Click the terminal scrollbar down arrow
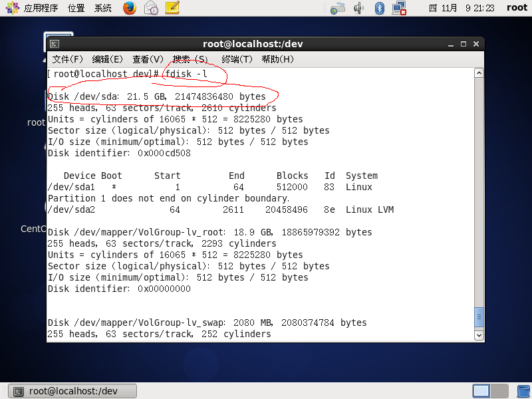This screenshot has width=532, height=399. point(478,336)
